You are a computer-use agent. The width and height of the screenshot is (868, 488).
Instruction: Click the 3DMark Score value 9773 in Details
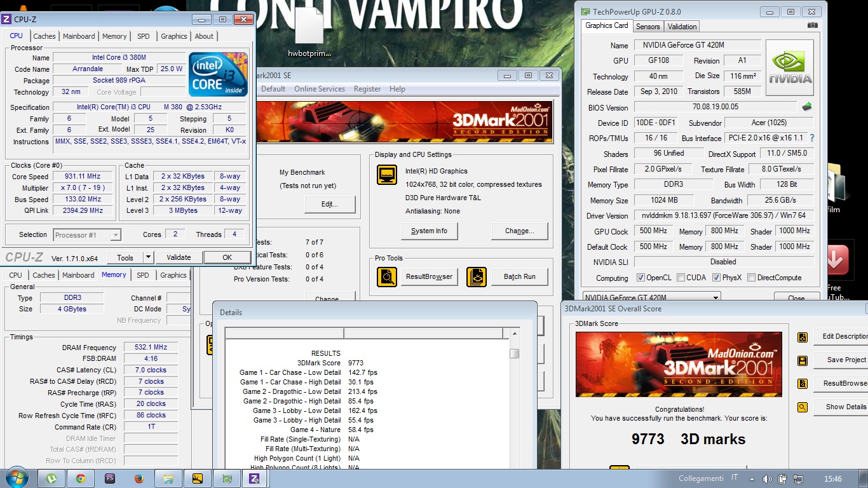click(x=356, y=363)
